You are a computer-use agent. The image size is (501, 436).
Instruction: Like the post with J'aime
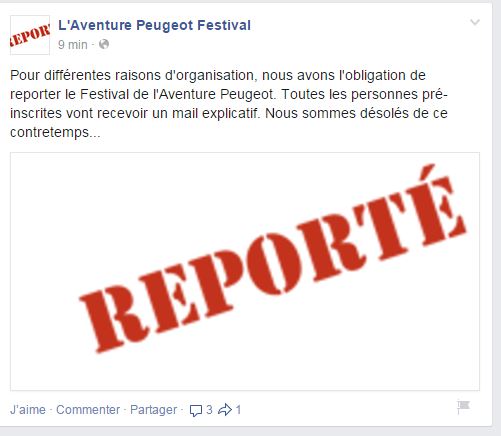(28, 410)
